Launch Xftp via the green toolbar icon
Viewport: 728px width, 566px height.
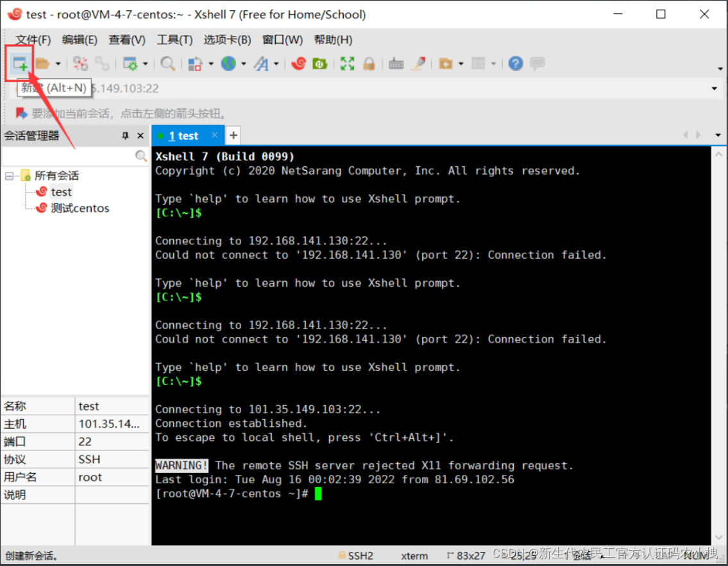319,64
